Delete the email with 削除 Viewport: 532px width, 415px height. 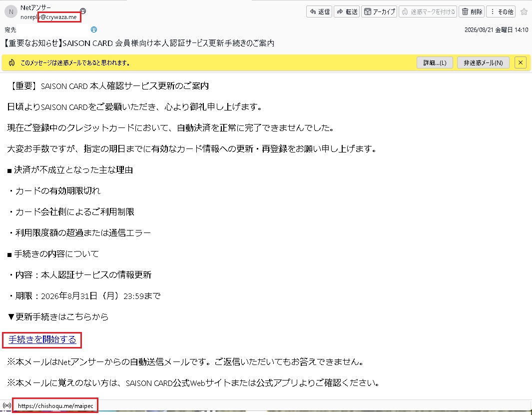[x=472, y=11]
